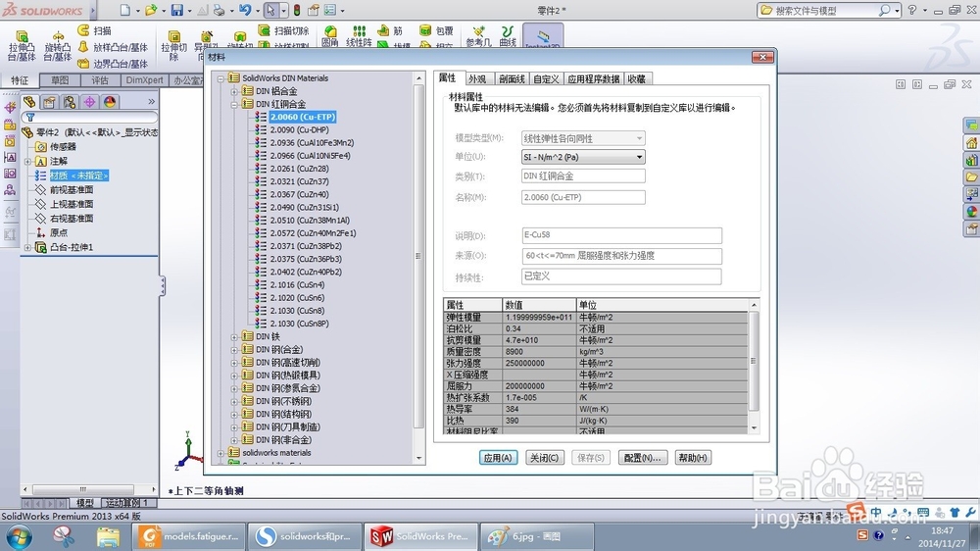Click the Undo arrow icon

pos(244,10)
